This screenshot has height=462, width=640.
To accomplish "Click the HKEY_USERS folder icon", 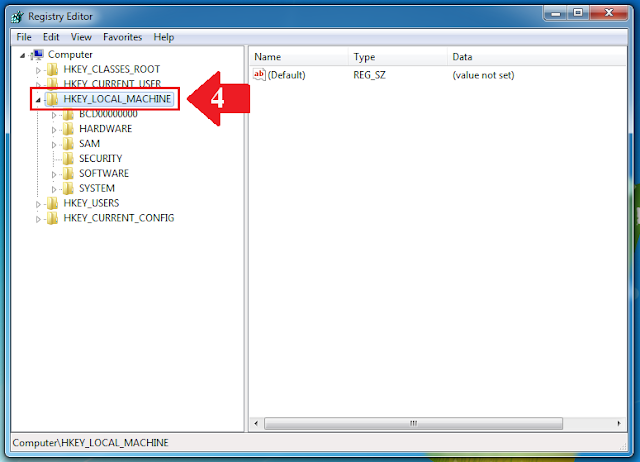I will pyautogui.click(x=52, y=203).
